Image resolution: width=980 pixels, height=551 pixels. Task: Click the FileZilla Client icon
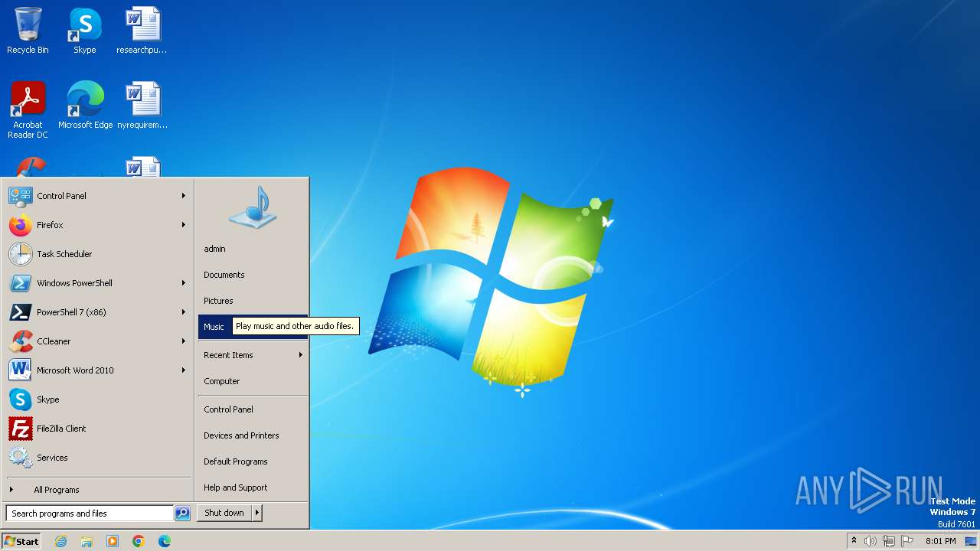pos(20,429)
